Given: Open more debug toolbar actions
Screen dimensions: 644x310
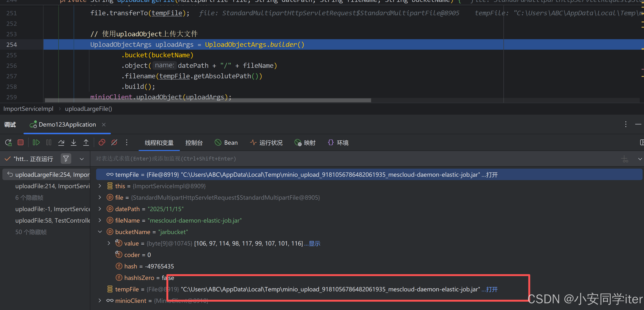Looking at the screenshot, I should click(x=127, y=143).
